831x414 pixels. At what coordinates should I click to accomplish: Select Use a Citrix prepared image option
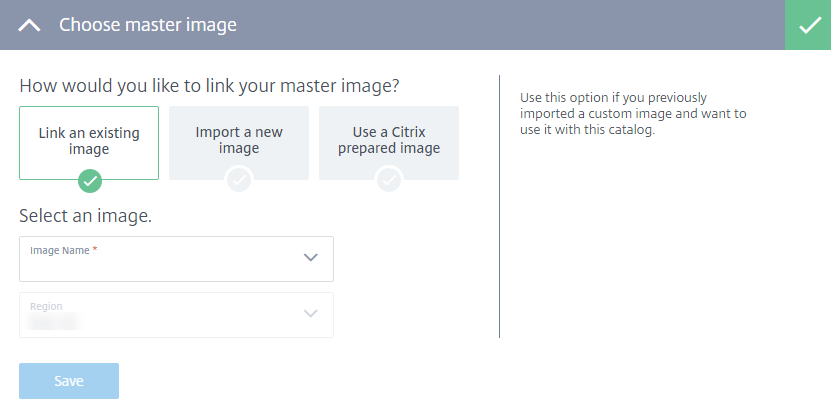389,141
